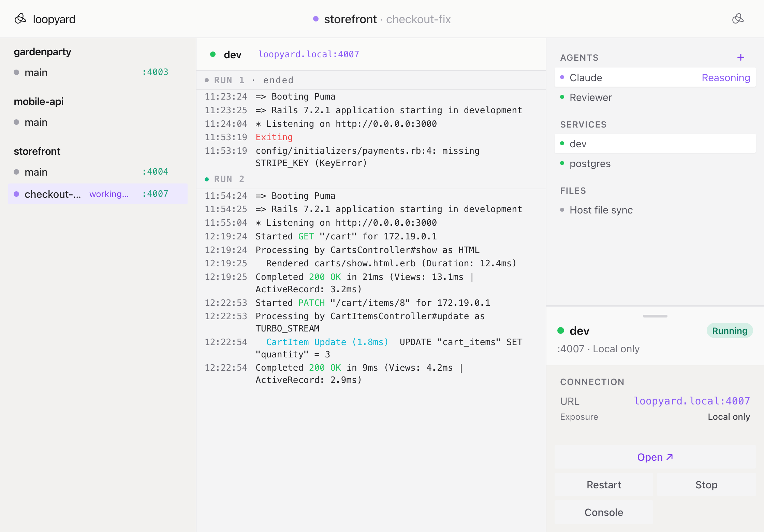Stop the dev service
This screenshot has height=532, width=764.
click(706, 485)
